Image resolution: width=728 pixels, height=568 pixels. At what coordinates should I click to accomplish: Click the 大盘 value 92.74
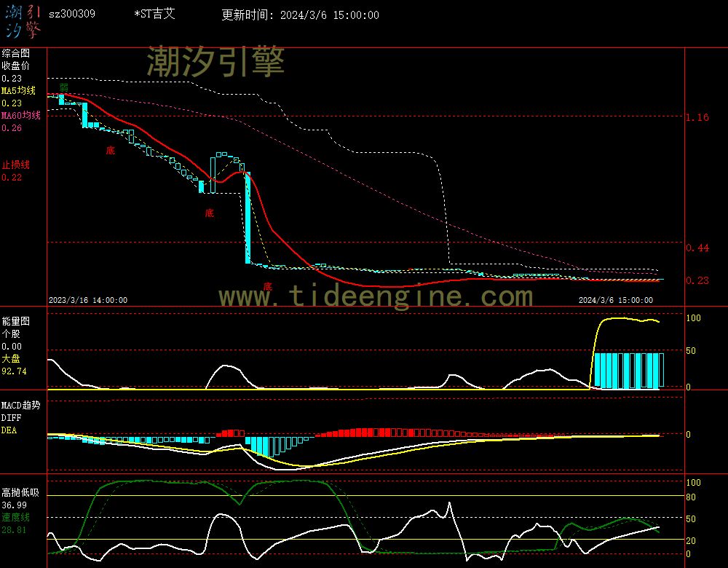point(14,371)
